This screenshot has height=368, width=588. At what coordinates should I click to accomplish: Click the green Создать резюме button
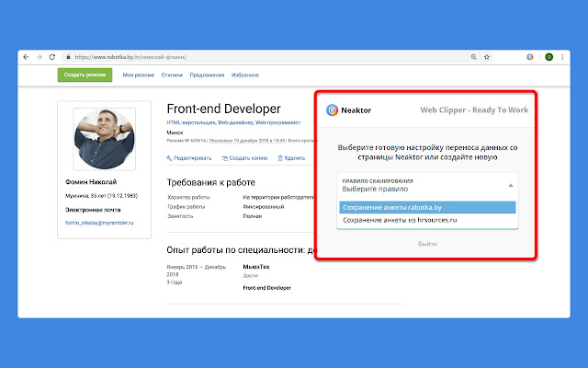click(85, 75)
